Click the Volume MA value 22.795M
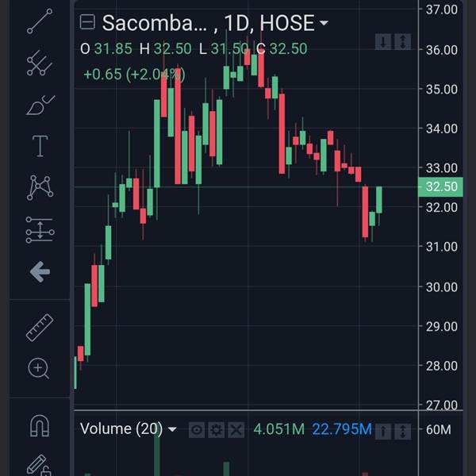 pyautogui.click(x=342, y=429)
